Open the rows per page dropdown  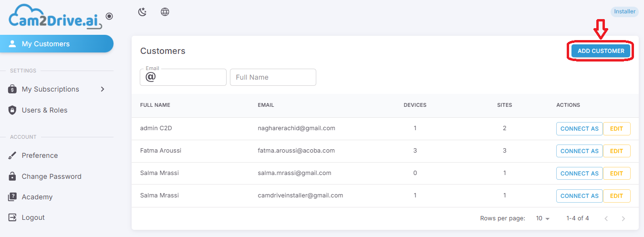[x=543, y=218]
